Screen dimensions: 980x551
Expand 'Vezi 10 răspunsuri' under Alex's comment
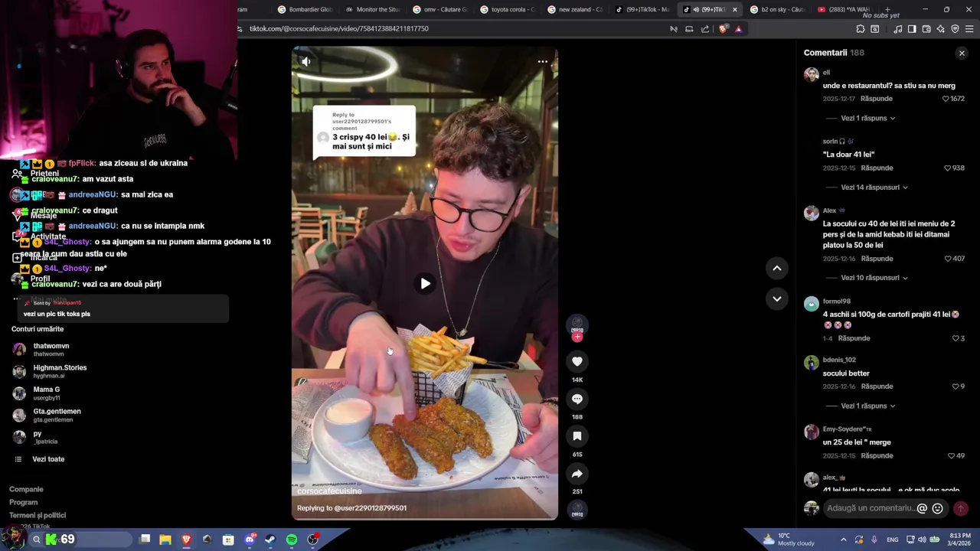[x=874, y=278]
